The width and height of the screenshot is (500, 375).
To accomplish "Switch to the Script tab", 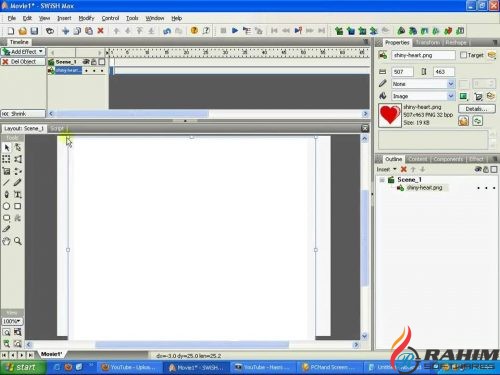I will coord(58,128).
